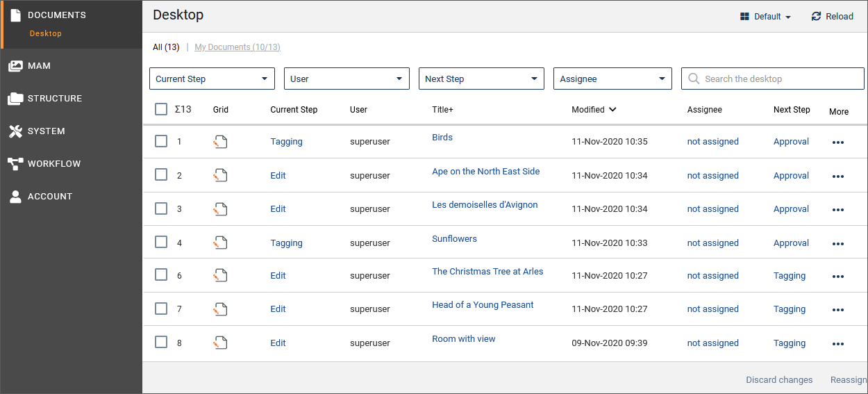Click the System tools icon in the sidebar

15,131
